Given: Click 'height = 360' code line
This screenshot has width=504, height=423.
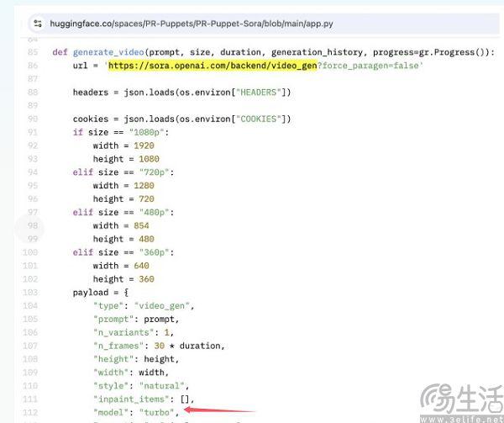Looking at the screenshot, I should click(123, 279).
